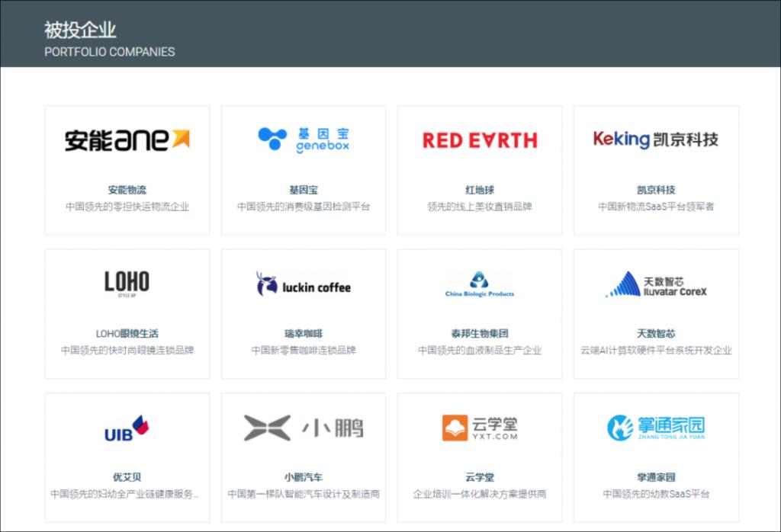
Task: Open the LOHO眼镜生活 company name
Action: click(127, 333)
